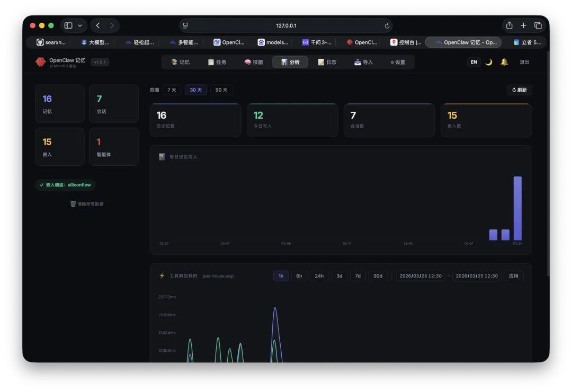Open the 任务 tab
This screenshot has width=572, height=392.
pos(217,62)
